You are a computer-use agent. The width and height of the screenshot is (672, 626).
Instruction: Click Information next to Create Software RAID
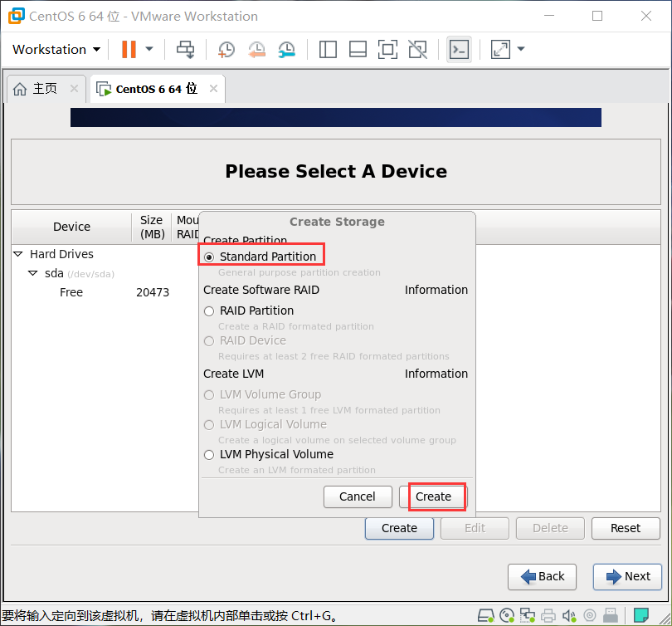(436, 290)
